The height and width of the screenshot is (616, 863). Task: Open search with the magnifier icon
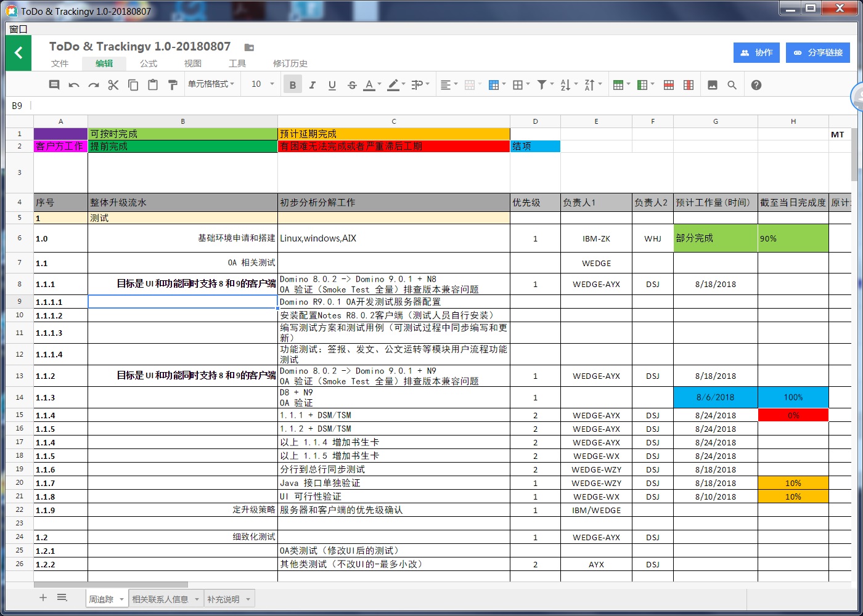732,85
